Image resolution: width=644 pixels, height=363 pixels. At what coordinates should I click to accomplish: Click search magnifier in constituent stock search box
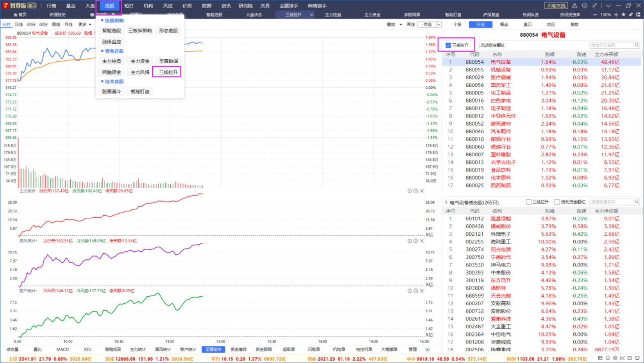tap(637, 202)
